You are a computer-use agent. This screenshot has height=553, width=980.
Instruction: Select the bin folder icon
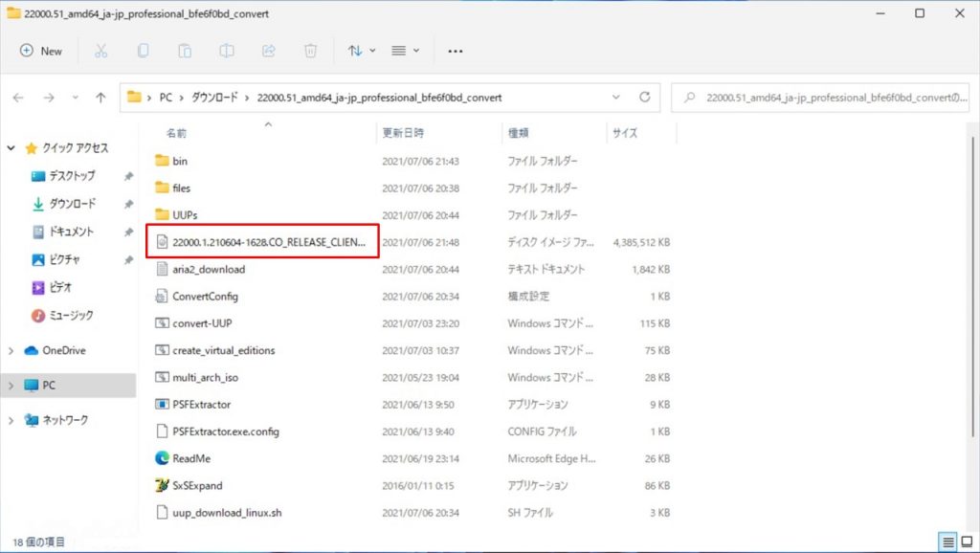(x=162, y=161)
